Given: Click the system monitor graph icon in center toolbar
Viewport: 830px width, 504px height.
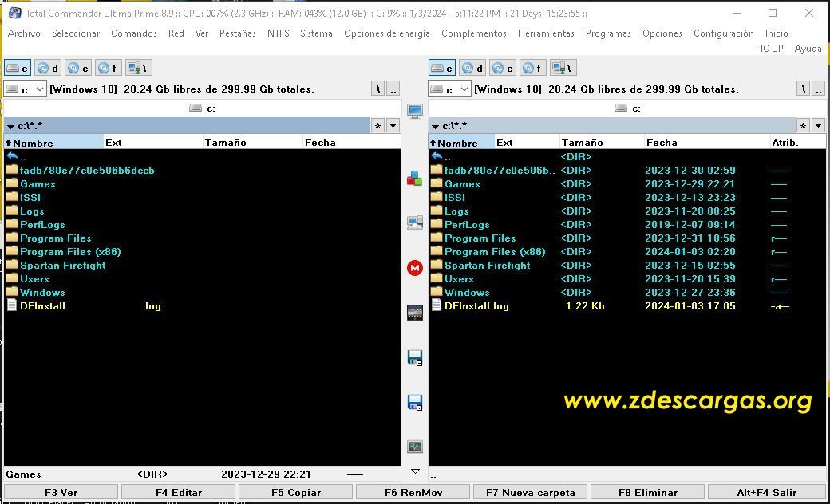Looking at the screenshot, I should tap(414, 447).
